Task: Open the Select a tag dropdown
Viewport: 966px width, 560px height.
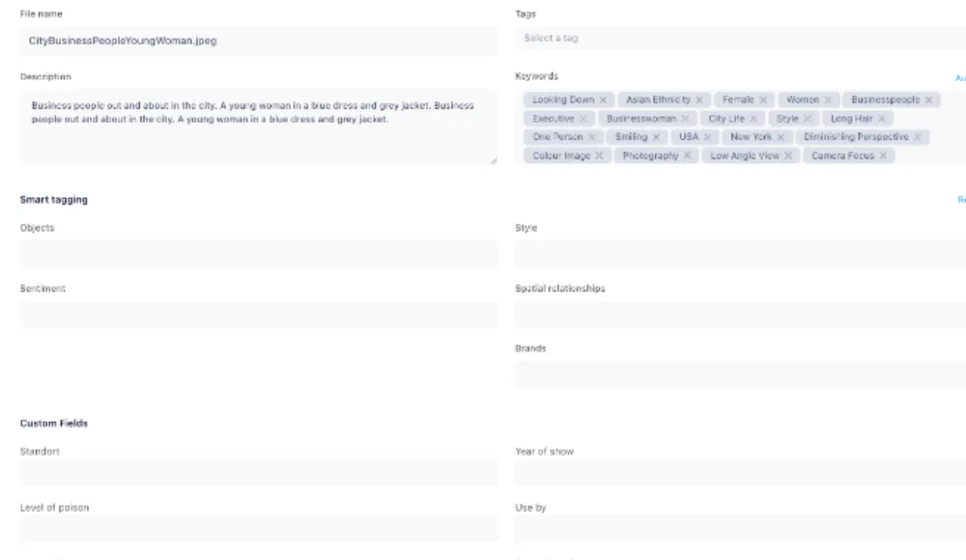Action: 740,39
